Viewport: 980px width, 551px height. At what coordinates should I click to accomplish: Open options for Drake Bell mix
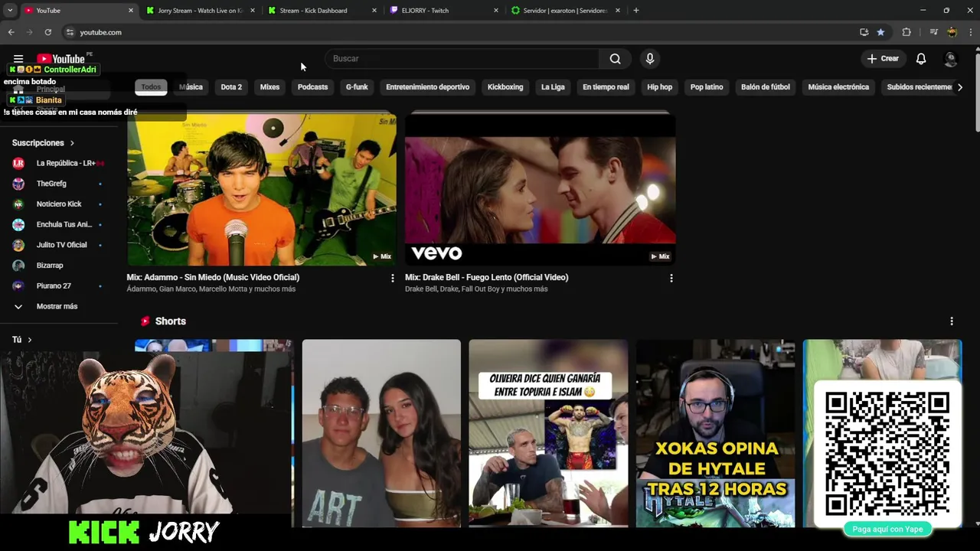(x=671, y=278)
